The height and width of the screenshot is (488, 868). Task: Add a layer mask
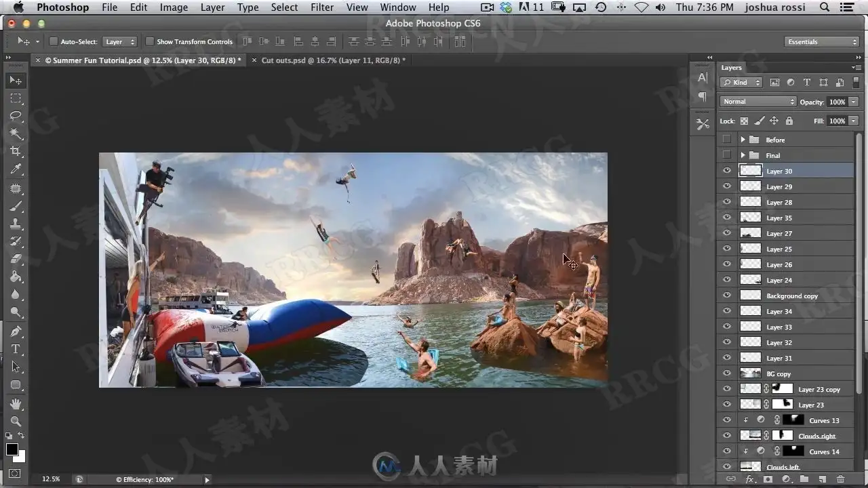point(768,479)
